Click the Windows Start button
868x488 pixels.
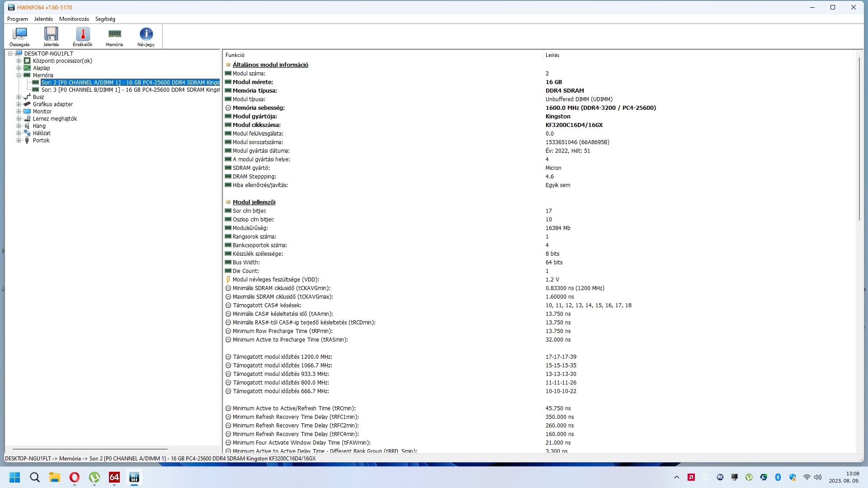[x=14, y=477]
